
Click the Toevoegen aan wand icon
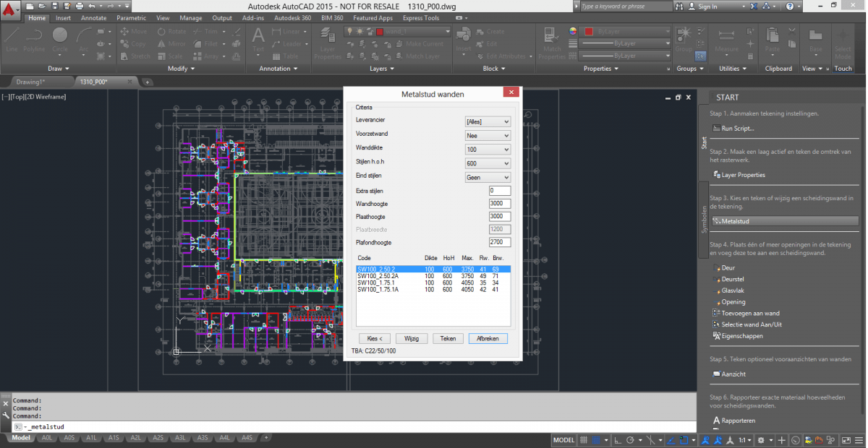pos(716,314)
